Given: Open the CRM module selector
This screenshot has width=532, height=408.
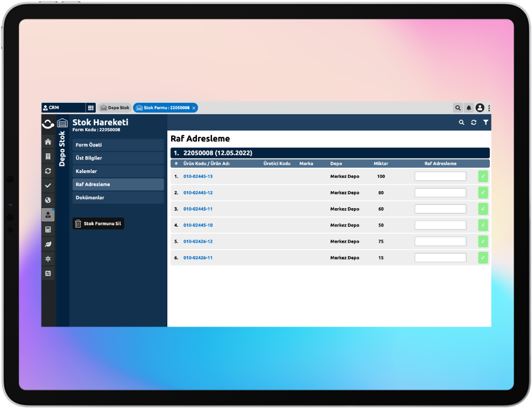Looking at the screenshot, I should coord(63,108).
